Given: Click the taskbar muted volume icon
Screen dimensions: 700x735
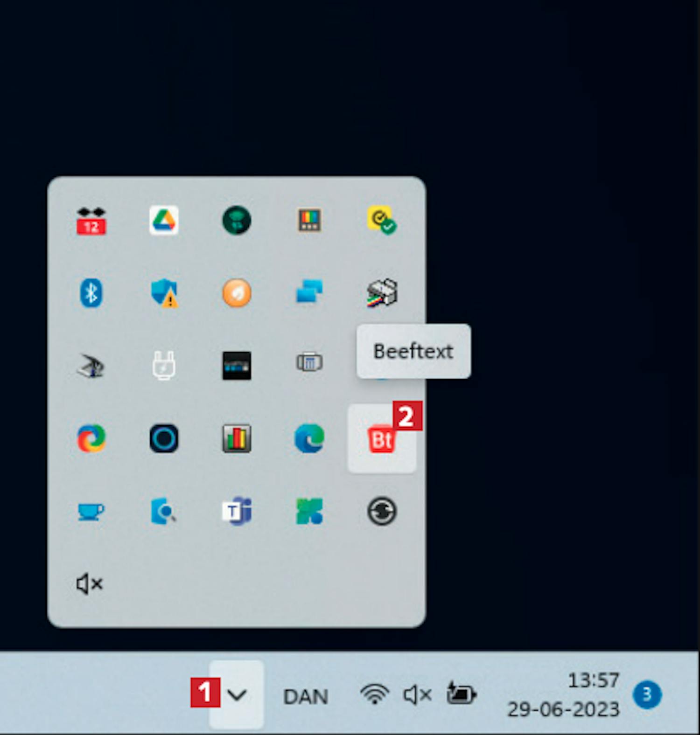Looking at the screenshot, I should 417,695.
